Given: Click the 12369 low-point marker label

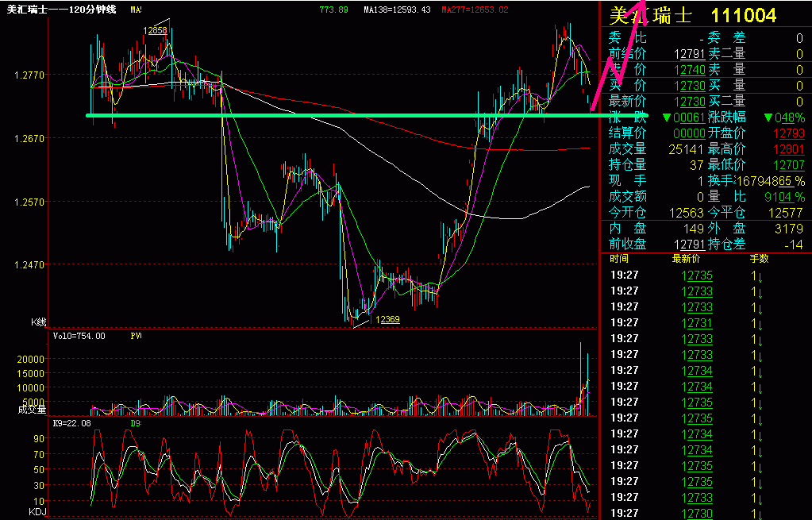Looking at the screenshot, I should [388, 320].
